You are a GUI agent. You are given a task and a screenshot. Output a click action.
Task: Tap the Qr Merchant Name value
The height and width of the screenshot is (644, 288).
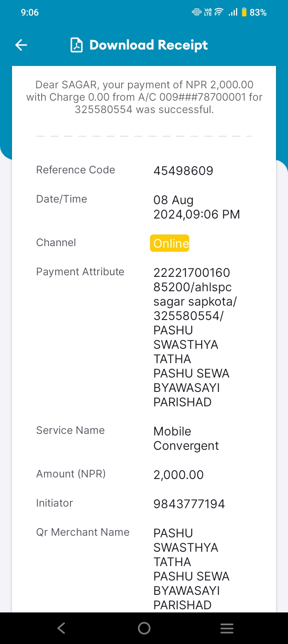pyautogui.click(x=191, y=569)
